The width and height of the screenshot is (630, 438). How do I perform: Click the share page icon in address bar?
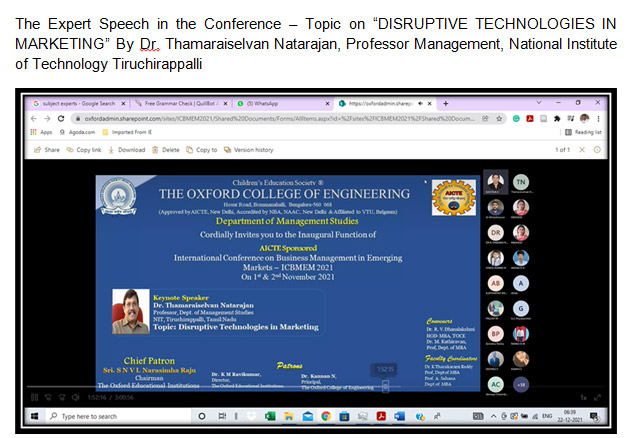485,119
